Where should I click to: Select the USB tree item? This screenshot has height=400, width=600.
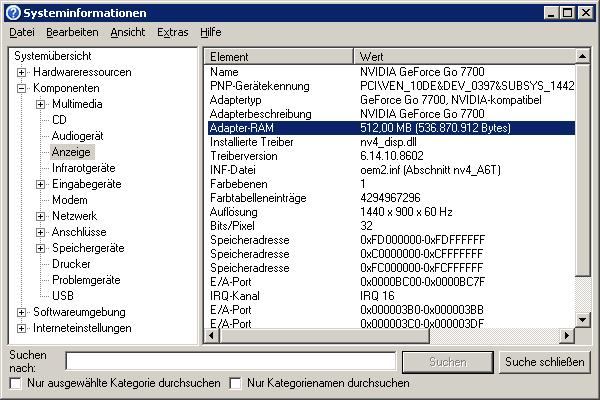63,296
